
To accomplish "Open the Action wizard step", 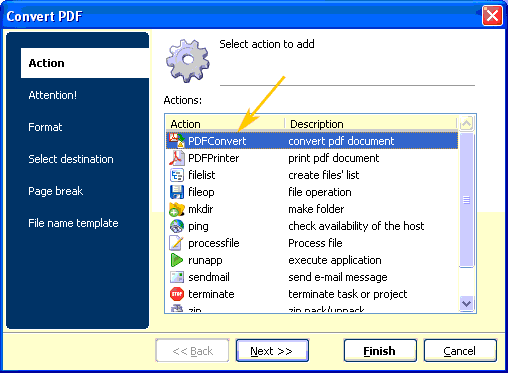I will coord(85,63).
